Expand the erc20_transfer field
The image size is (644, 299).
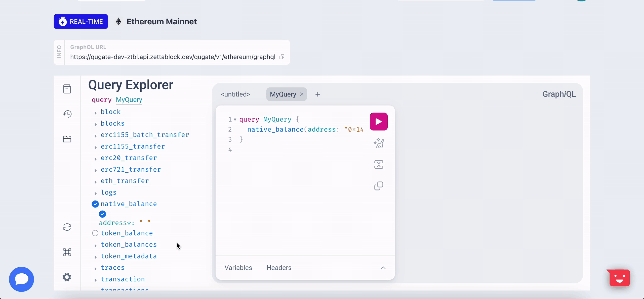click(96, 159)
